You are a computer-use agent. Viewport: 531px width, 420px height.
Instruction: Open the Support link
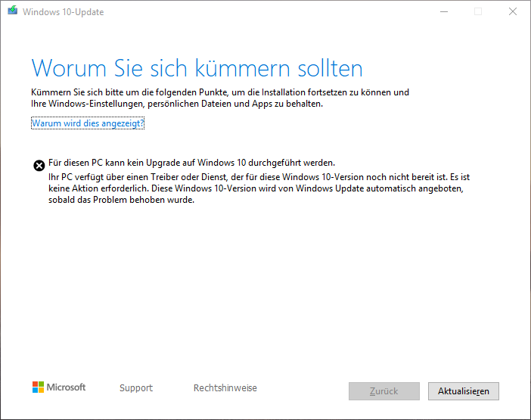click(136, 387)
